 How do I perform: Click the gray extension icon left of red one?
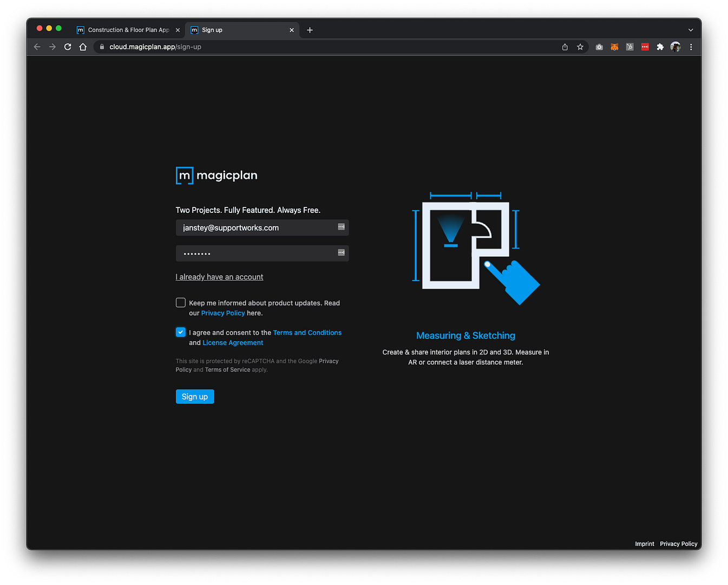click(x=629, y=47)
